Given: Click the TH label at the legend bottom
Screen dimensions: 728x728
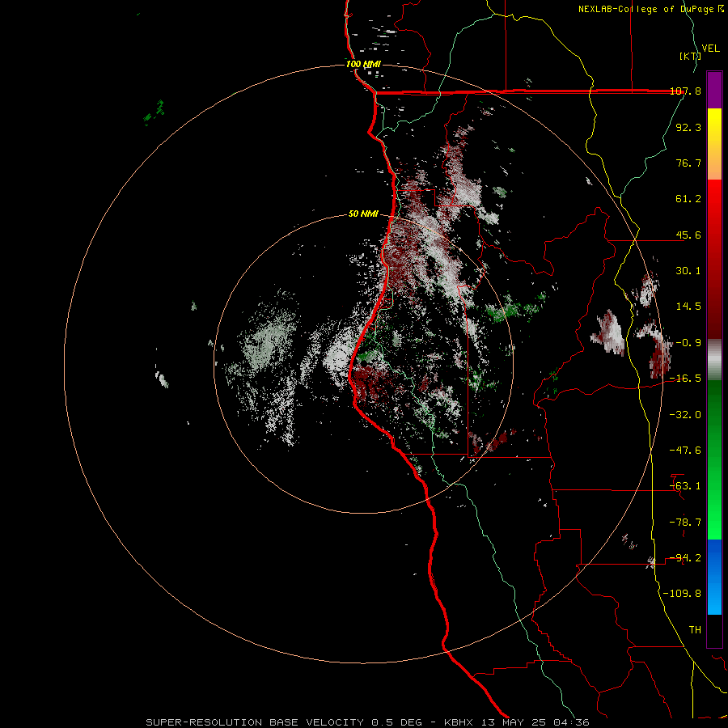Looking at the screenshot, I should (695, 630).
